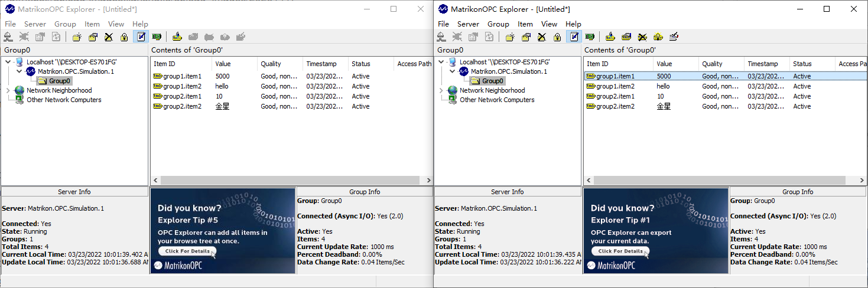Open the File menu in the left window
Image resolution: width=868 pixels, height=288 pixels.
(11, 24)
